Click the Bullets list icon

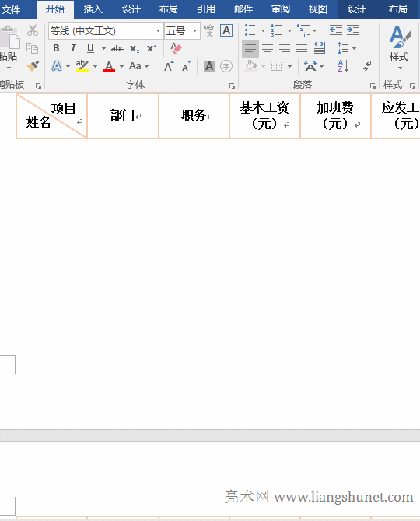click(x=250, y=30)
